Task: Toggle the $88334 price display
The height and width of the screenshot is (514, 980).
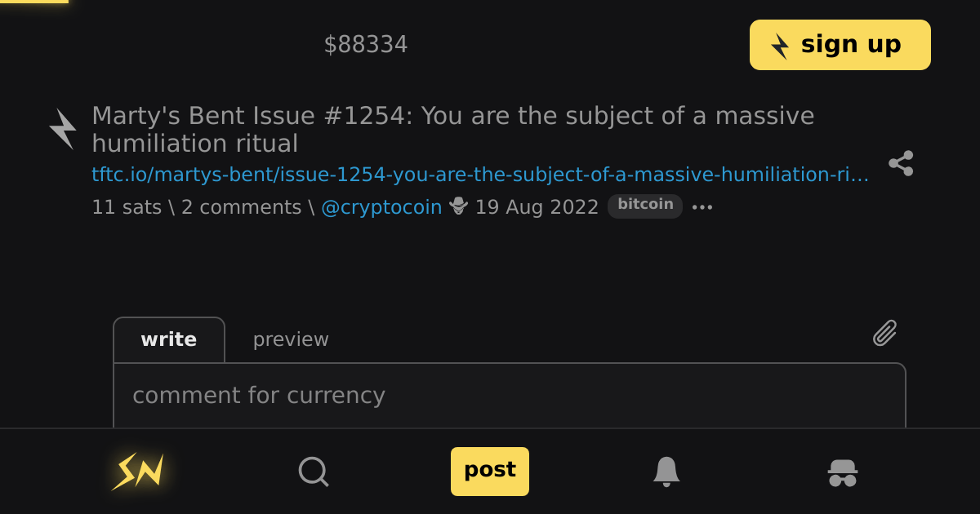Action: [366, 45]
